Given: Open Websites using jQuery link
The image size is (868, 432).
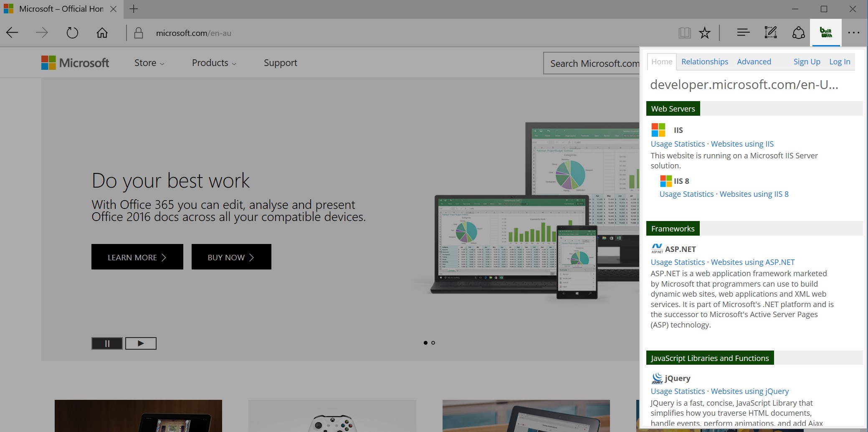Looking at the screenshot, I should point(750,391).
